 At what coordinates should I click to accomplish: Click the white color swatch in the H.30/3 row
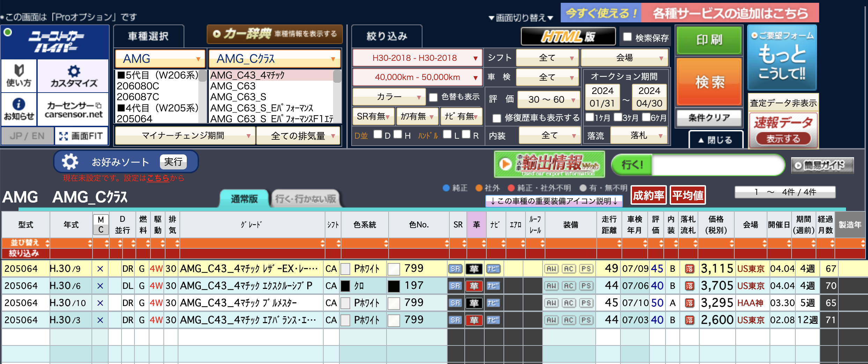coord(345,320)
